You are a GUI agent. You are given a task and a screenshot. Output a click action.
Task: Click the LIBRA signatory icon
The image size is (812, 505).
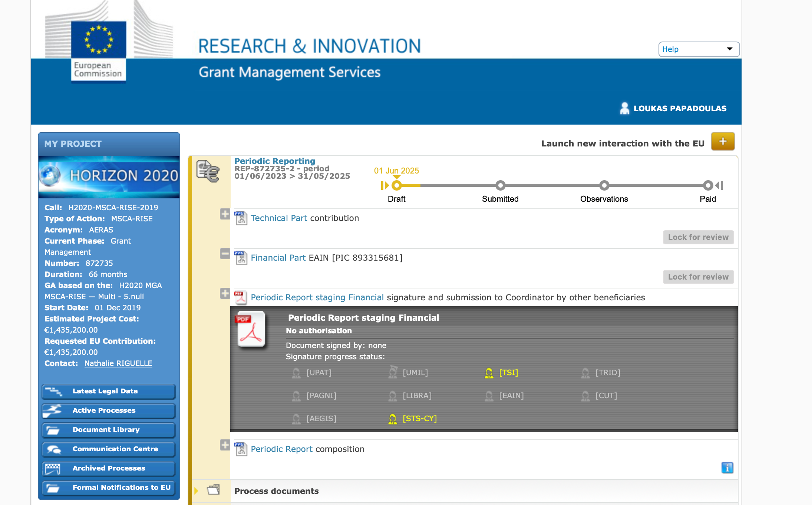(392, 396)
